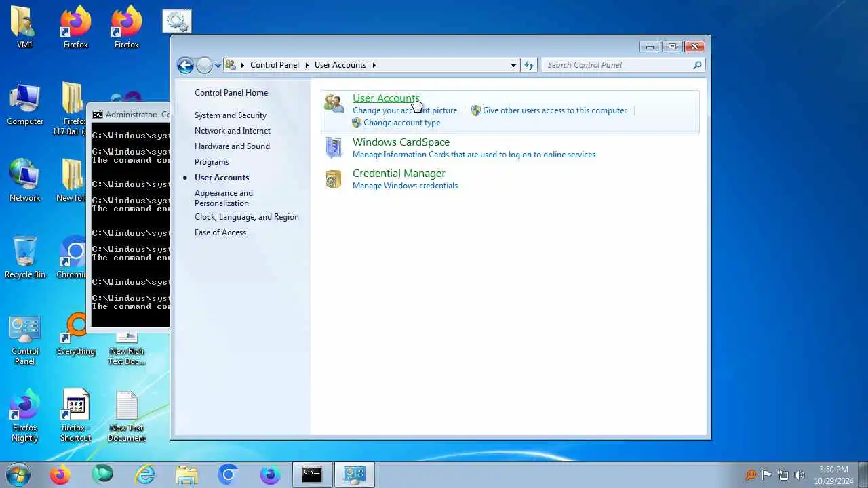Click the Credential Manager safe icon
The width and height of the screenshot is (868, 488).
pos(334,179)
